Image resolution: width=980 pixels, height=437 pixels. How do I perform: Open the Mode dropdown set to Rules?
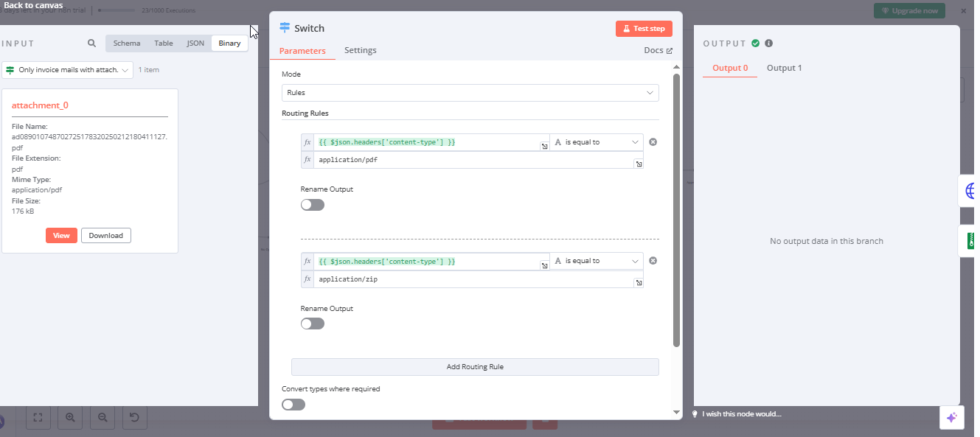(470, 93)
